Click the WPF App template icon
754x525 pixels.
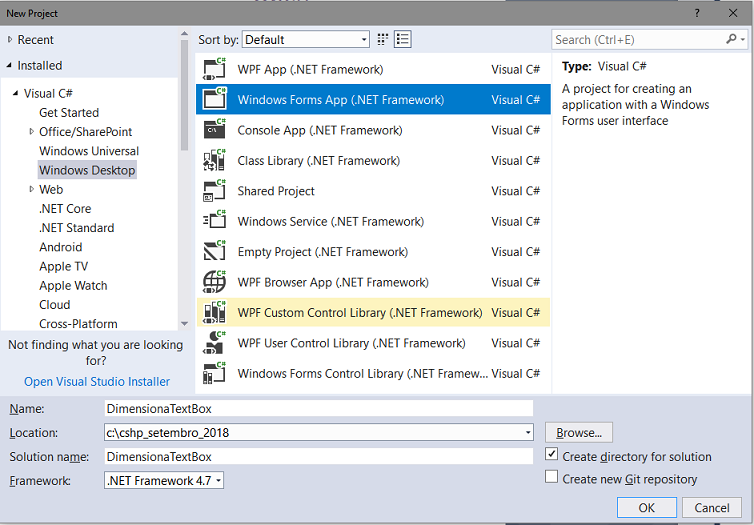point(214,69)
